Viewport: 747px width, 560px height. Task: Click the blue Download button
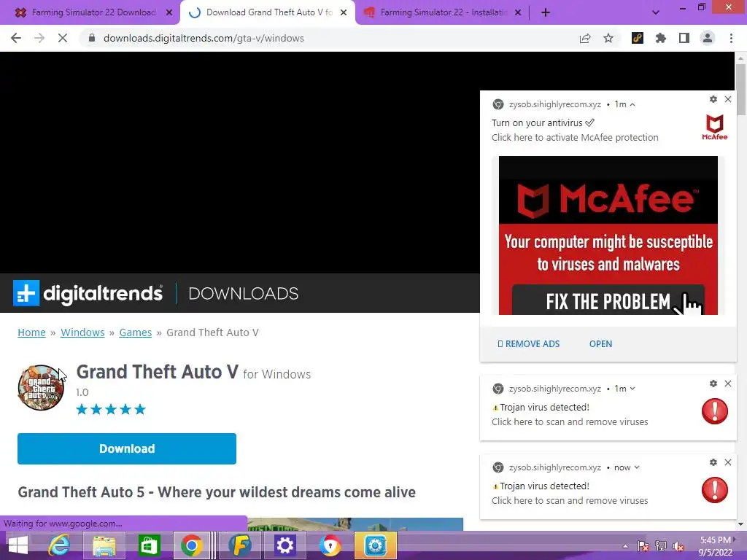click(127, 448)
